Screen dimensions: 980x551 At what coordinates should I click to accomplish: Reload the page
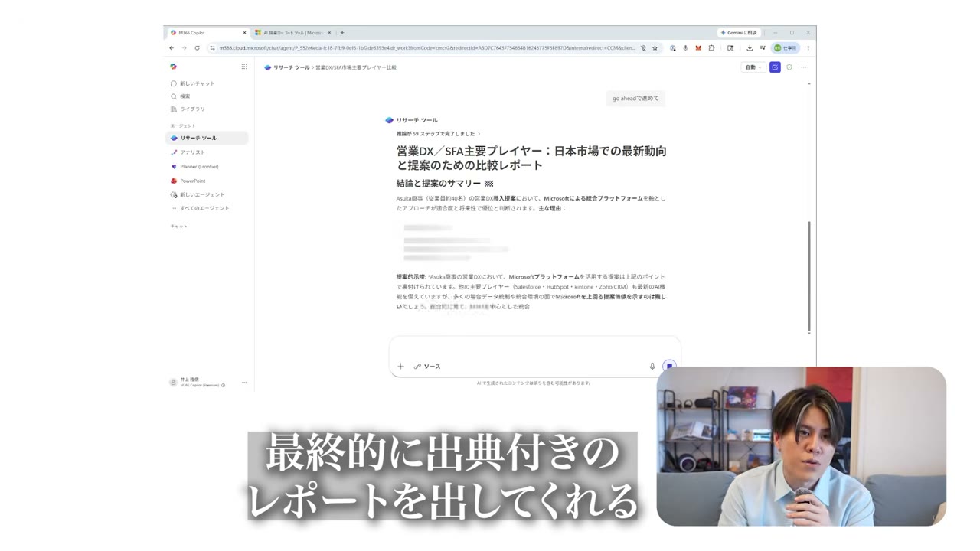click(197, 48)
